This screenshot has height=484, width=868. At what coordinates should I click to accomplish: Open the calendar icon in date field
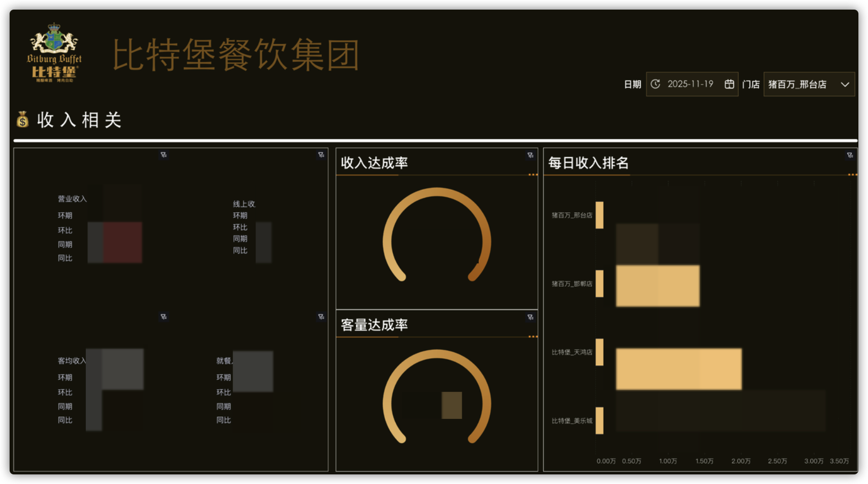click(729, 84)
